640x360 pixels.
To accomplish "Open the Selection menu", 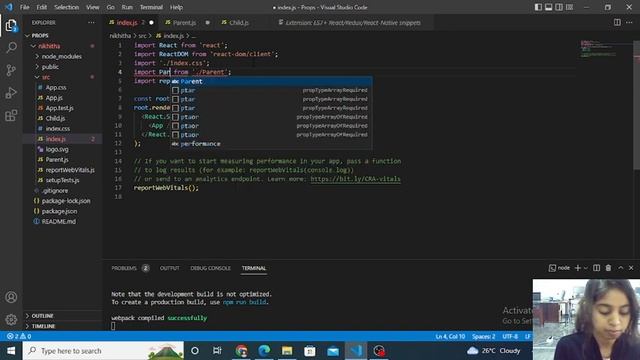I will point(66,7).
